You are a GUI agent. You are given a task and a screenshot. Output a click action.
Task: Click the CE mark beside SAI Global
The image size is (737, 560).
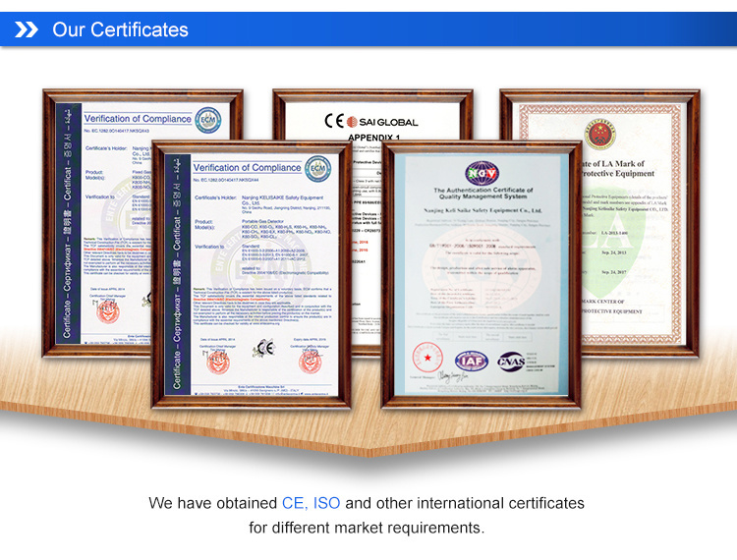tap(333, 122)
